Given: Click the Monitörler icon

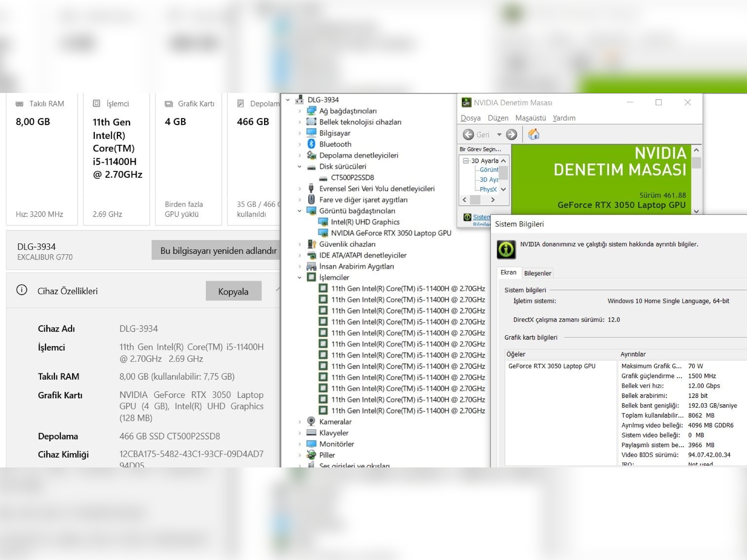Looking at the screenshot, I should pyautogui.click(x=311, y=444).
